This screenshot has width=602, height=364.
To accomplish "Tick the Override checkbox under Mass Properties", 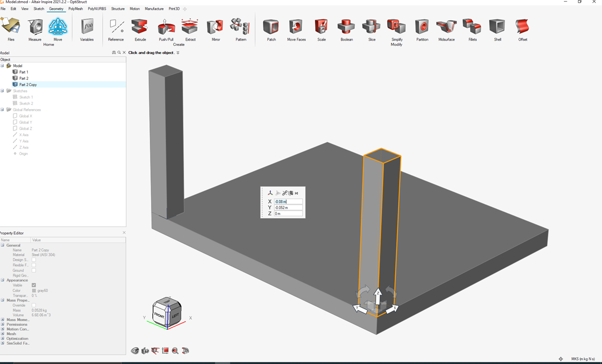I will coord(34,305).
